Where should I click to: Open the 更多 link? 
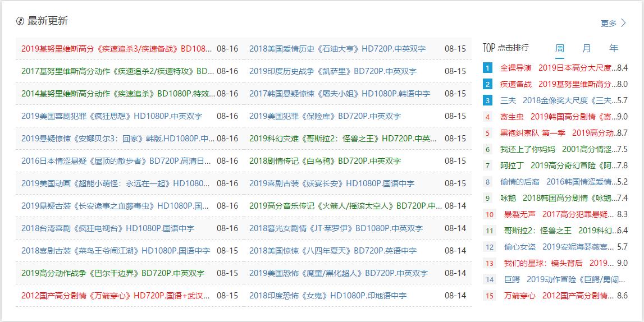coord(609,24)
